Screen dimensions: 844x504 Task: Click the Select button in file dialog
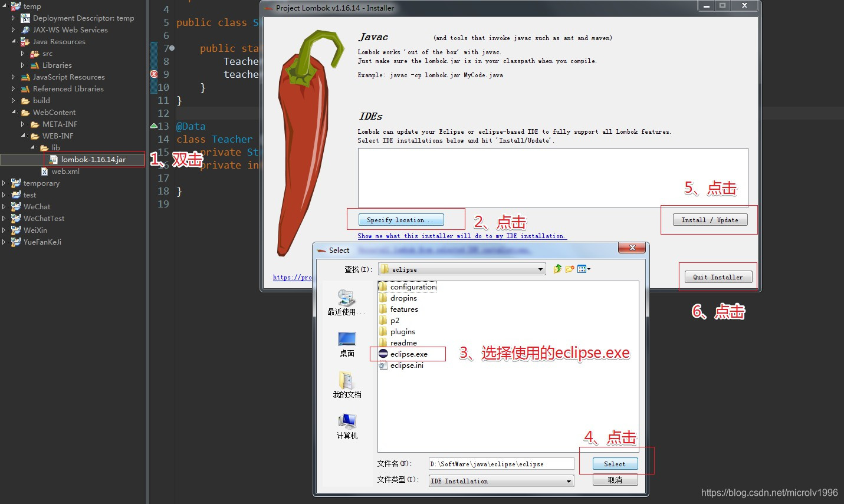(x=615, y=464)
